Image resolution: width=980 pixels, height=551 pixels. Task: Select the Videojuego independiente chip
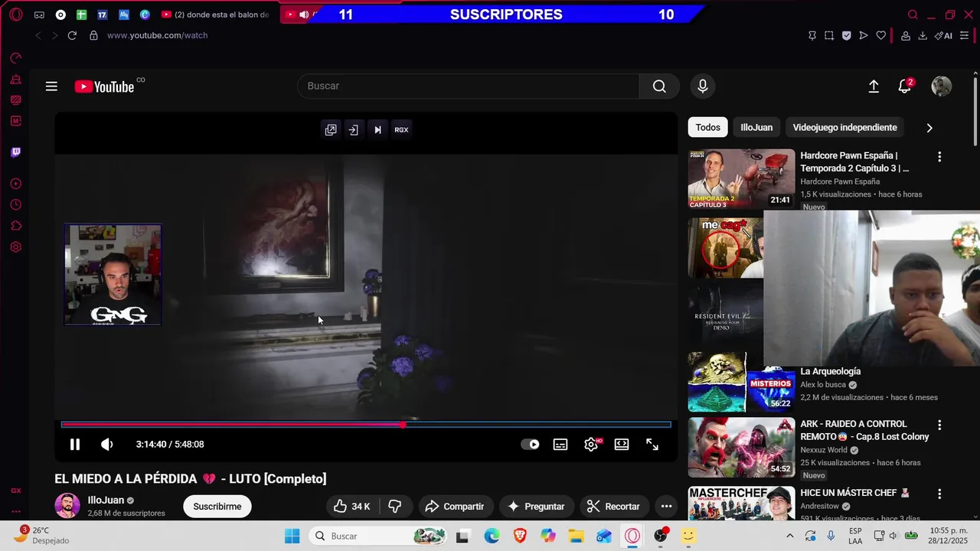(844, 128)
